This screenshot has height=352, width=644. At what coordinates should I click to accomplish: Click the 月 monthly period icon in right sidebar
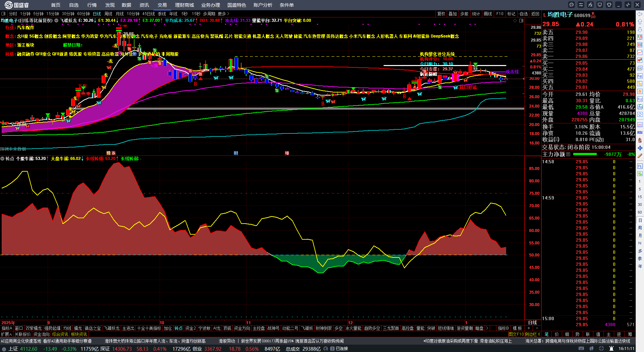tap(640, 236)
